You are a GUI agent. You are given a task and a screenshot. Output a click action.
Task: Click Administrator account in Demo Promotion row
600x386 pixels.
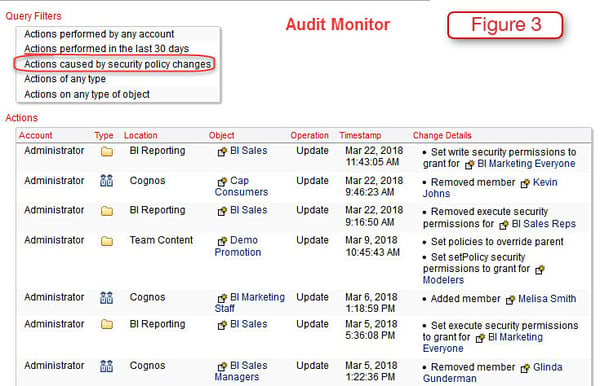tap(54, 240)
